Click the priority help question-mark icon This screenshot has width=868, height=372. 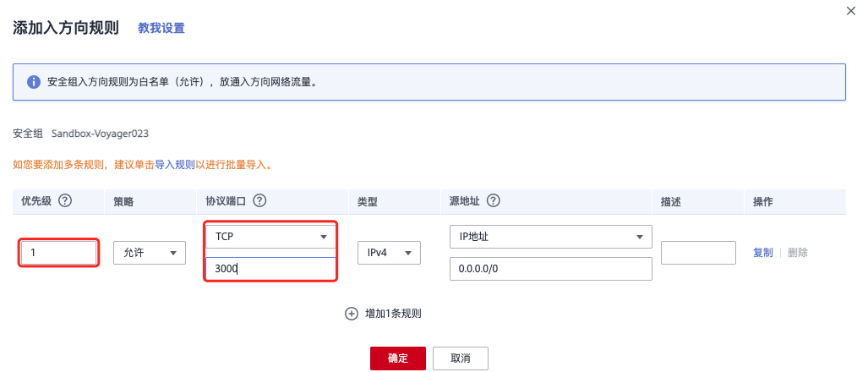click(64, 201)
